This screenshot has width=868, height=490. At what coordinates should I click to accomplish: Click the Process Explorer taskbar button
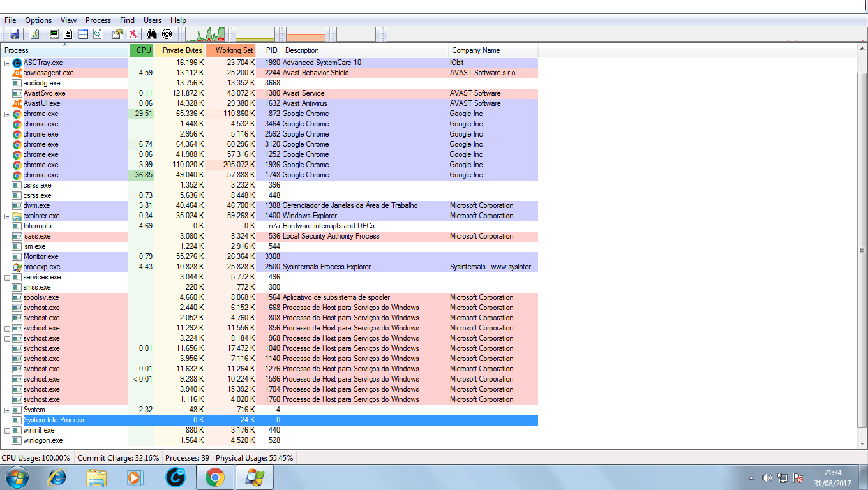click(254, 477)
